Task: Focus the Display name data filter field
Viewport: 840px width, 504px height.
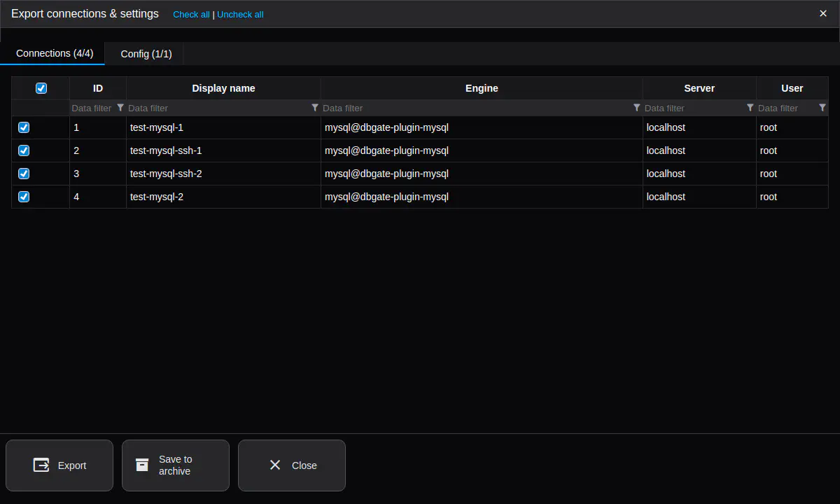Action: [x=217, y=108]
